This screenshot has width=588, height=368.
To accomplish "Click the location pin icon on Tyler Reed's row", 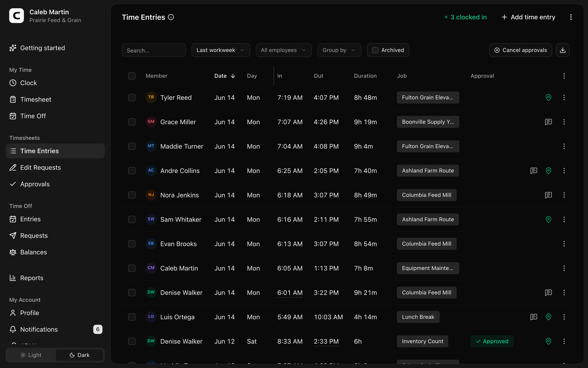I will click(548, 98).
